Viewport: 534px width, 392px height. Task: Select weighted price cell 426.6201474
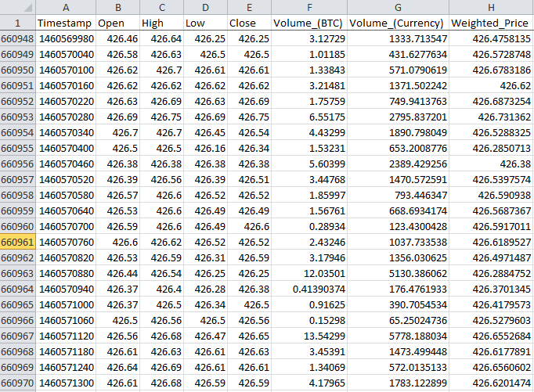492,383
